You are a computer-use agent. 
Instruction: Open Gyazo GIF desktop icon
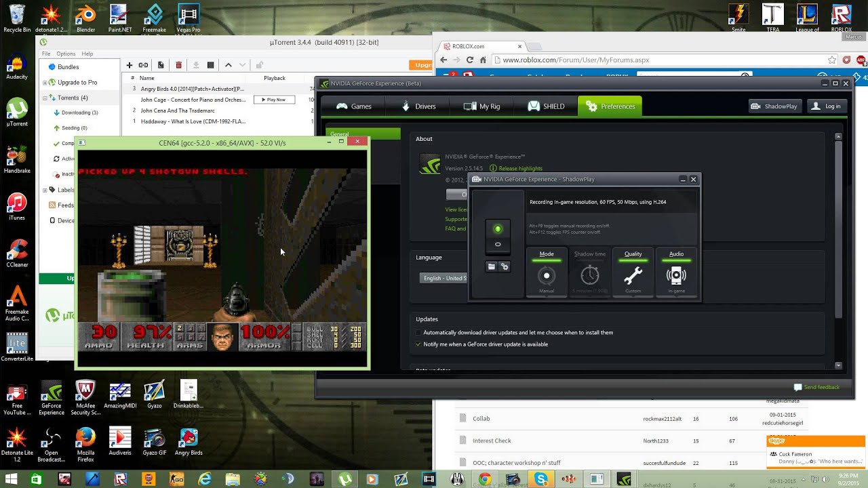[154, 441]
